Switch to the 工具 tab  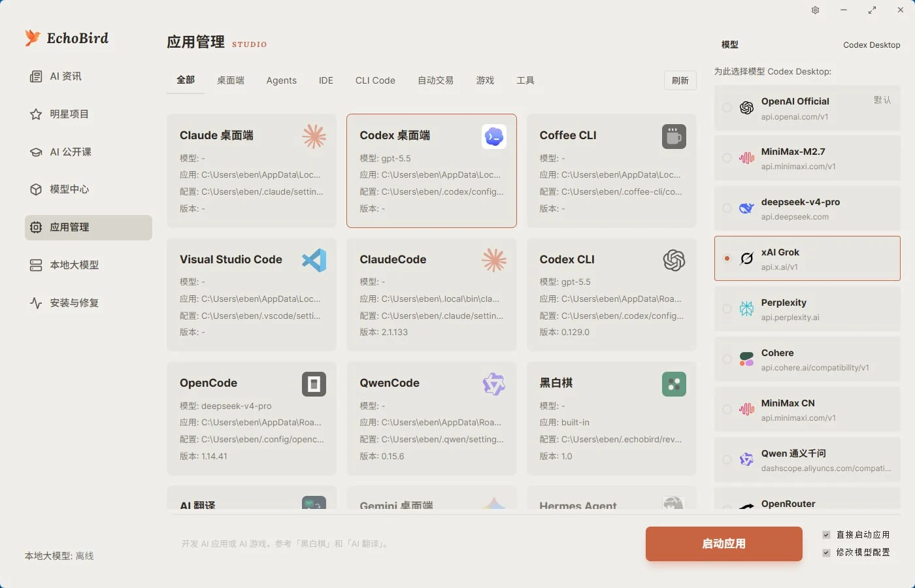[x=525, y=80]
